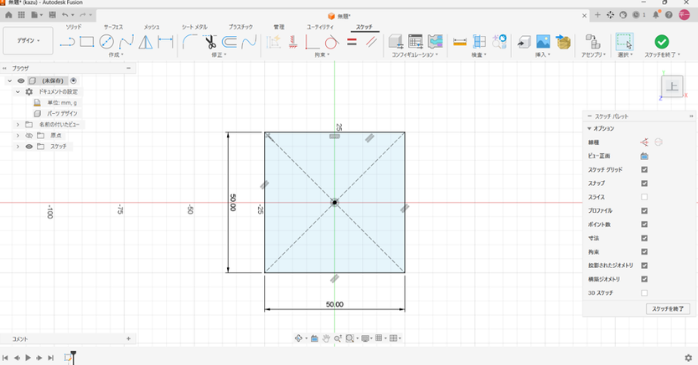Viewport: 698px width, 365px height.
Task: Click the Measure ruler icon
Action: click(x=459, y=42)
